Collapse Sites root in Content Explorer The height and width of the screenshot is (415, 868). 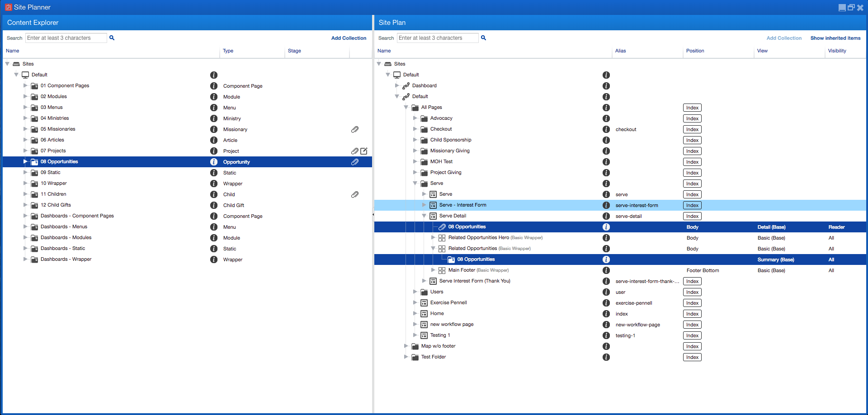pyautogui.click(x=7, y=64)
